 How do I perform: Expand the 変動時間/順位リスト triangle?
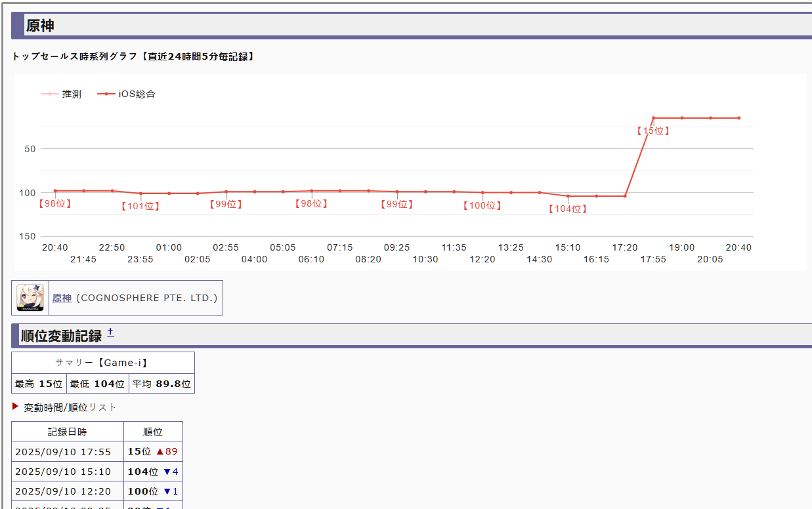coord(16,407)
